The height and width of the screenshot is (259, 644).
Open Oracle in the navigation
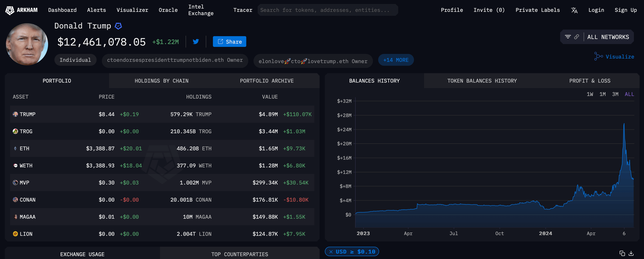[x=168, y=10]
